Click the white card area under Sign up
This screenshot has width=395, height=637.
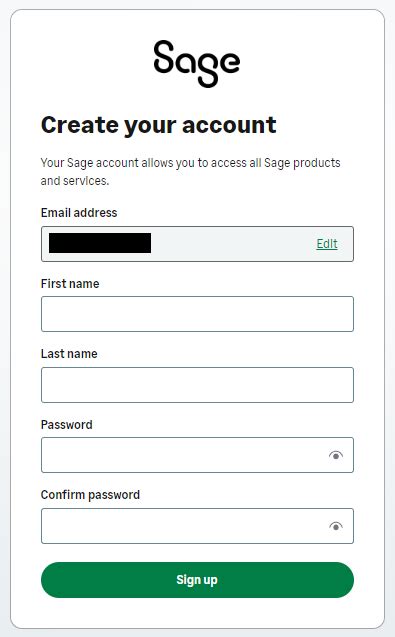[197, 613]
